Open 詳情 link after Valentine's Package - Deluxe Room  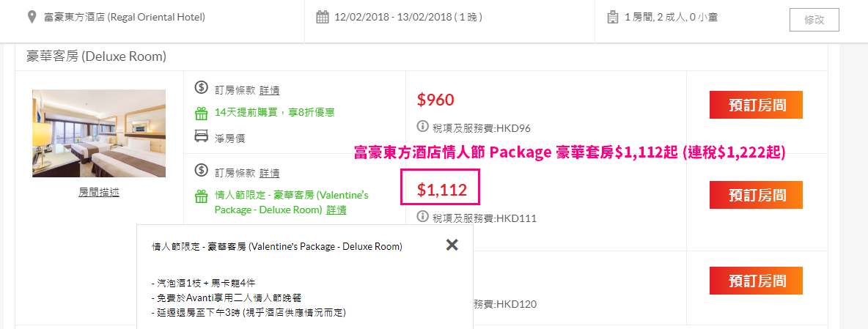(x=336, y=210)
